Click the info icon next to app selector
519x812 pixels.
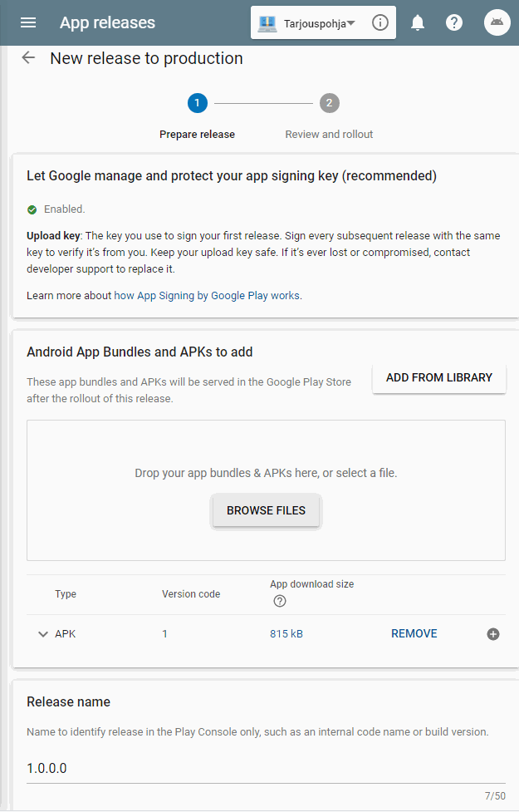[379, 22]
